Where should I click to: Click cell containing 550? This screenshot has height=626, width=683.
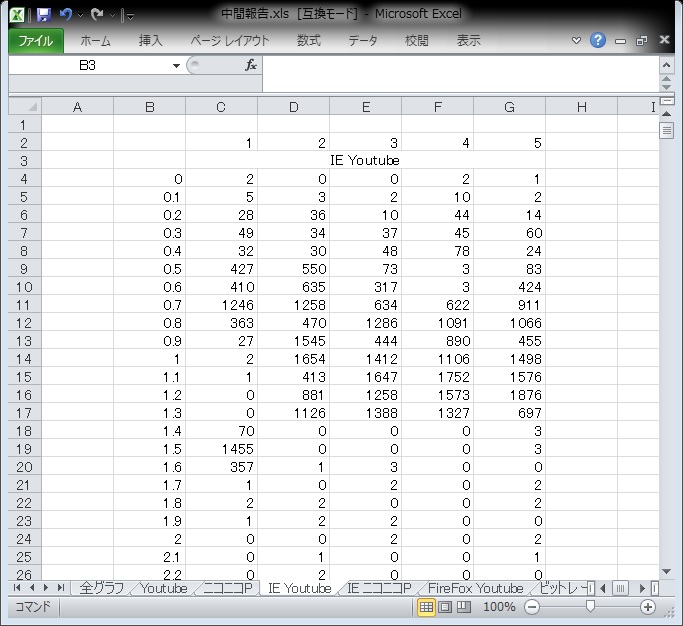[x=294, y=269]
